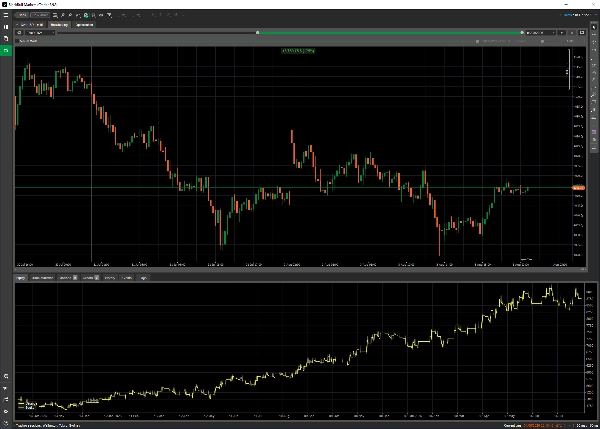Open the hamburger main menu
This screenshot has width=600, height=429.
tap(6, 15)
